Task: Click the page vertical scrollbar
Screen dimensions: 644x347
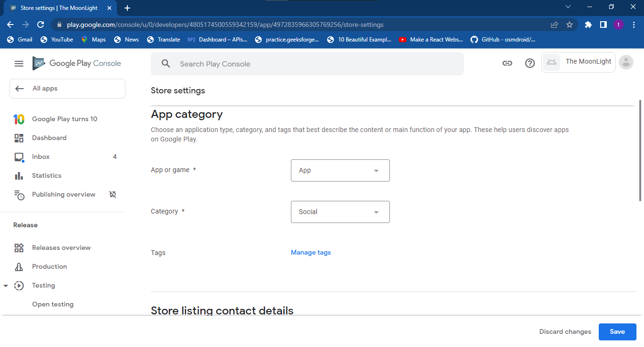Action: pos(640,151)
